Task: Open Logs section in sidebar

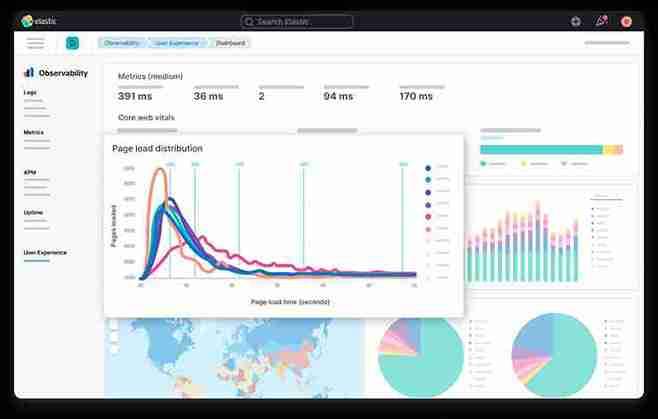Action: (30, 92)
